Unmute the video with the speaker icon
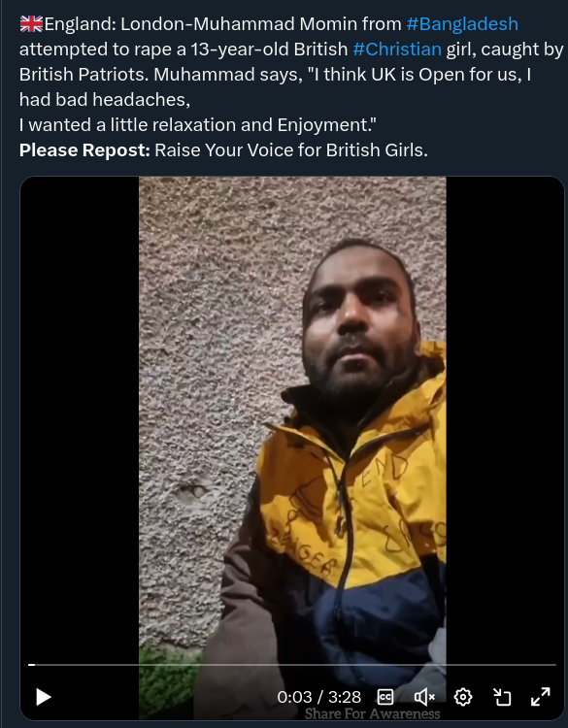This screenshot has height=728, width=568. [424, 696]
